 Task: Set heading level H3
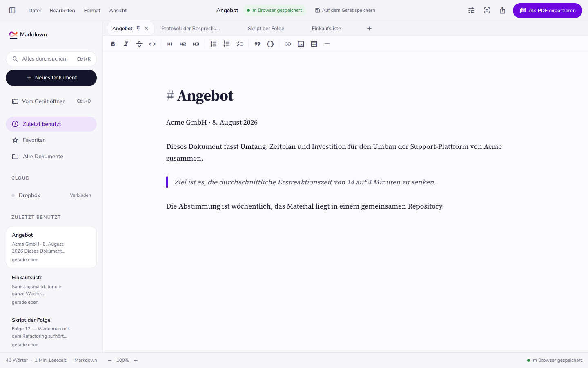point(196,44)
